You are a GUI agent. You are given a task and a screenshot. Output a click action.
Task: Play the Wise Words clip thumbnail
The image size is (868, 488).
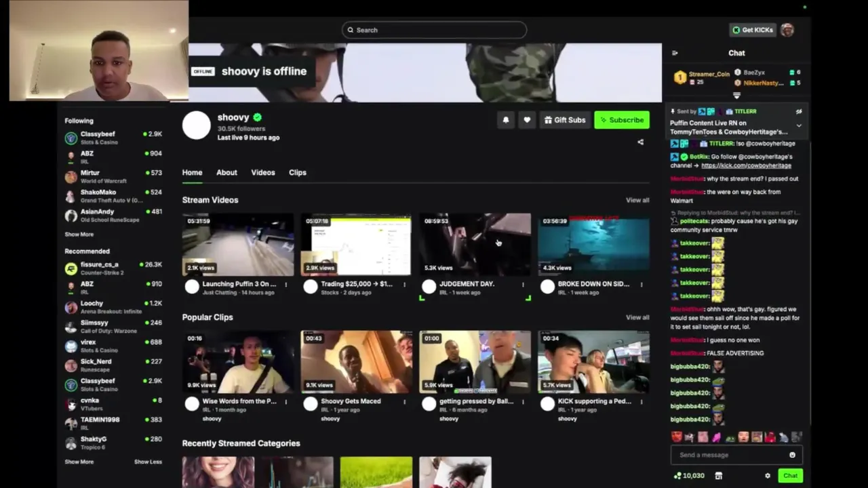(237, 362)
